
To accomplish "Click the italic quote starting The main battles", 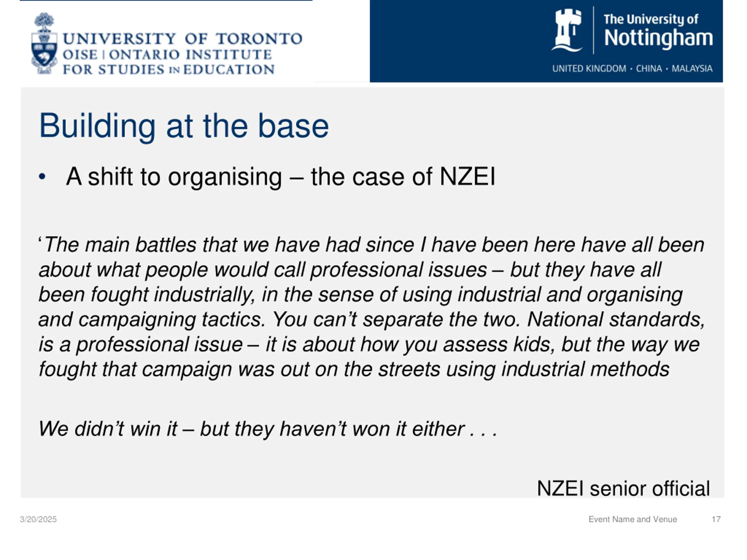I will click(x=371, y=307).
